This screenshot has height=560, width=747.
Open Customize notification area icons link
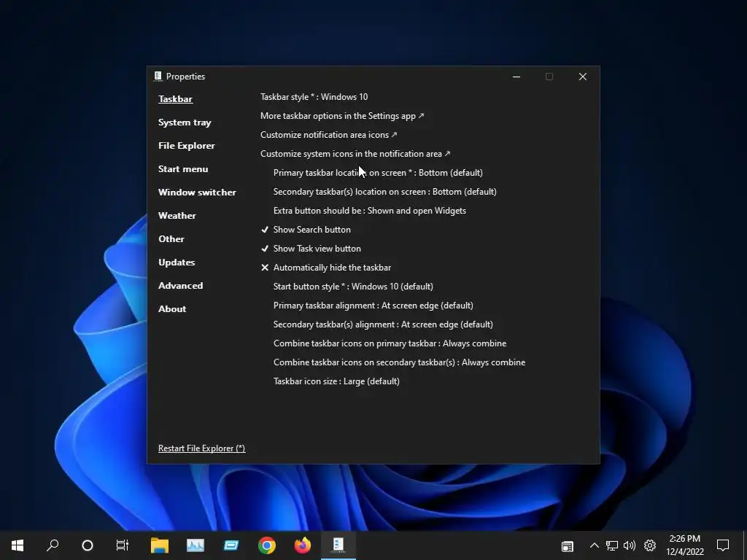click(x=329, y=135)
